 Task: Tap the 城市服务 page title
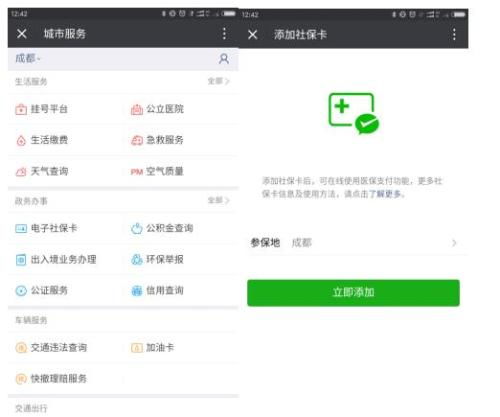[x=65, y=34]
